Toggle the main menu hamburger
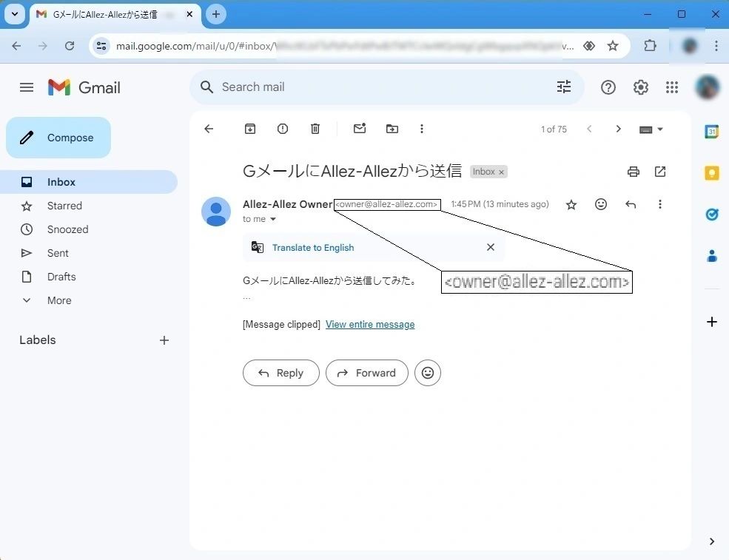This screenshot has height=560, width=729. pos(27,87)
